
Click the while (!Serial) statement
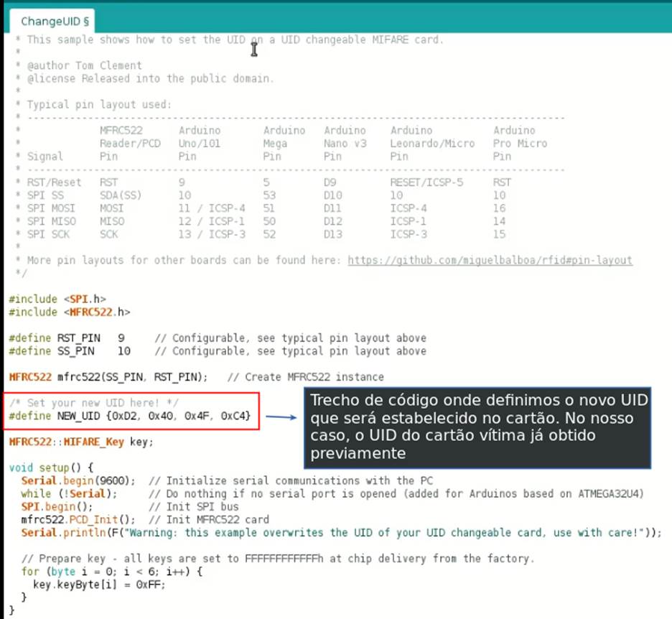68,493
